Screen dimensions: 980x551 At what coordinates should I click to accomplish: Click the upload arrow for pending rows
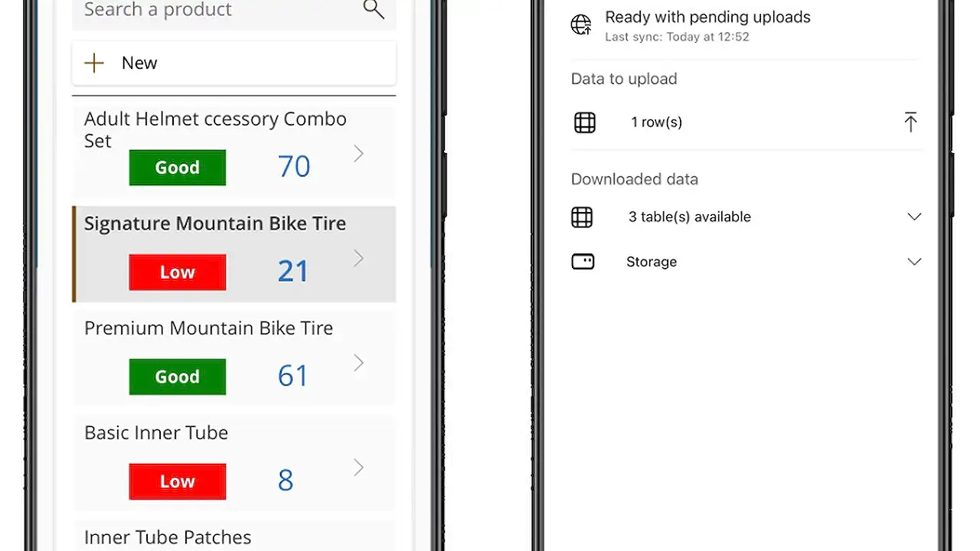point(910,122)
